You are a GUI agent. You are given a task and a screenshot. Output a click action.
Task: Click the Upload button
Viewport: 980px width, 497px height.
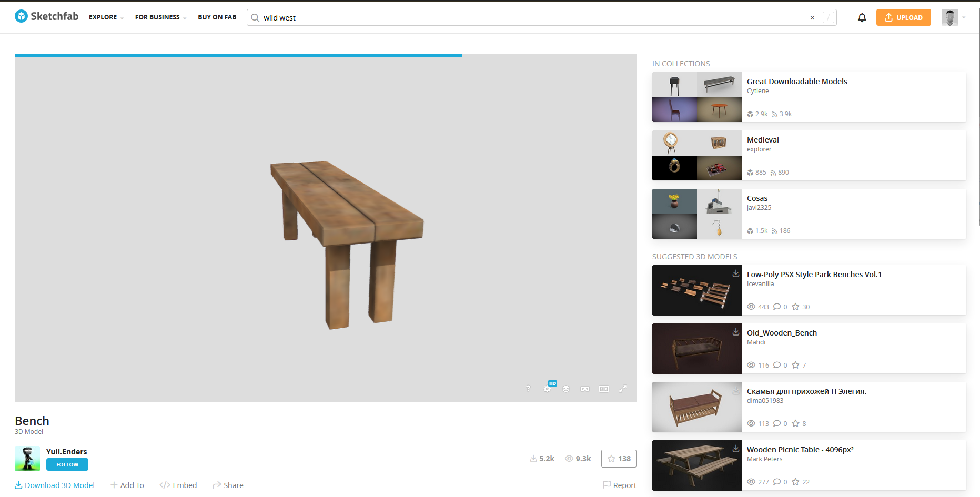click(x=904, y=17)
